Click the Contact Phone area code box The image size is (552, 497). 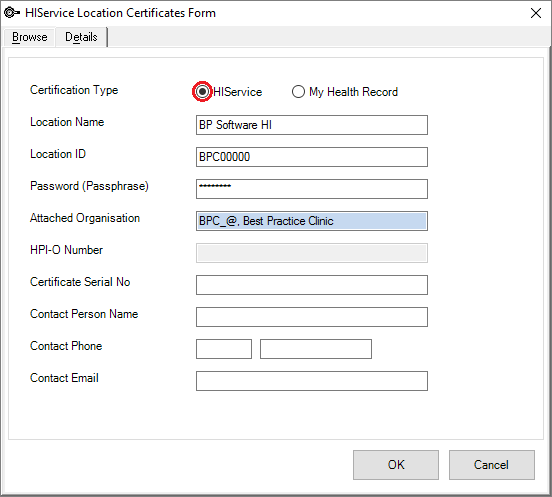[x=224, y=349]
